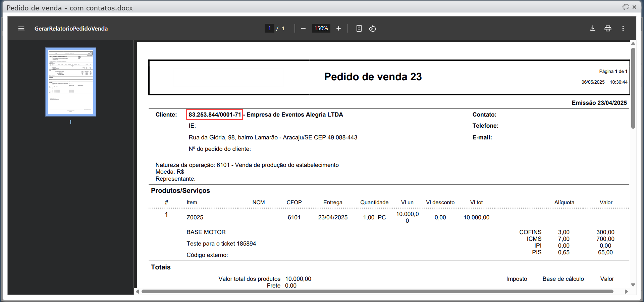Click the 'Representante:' label
The width and height of the screenshot is (644, 302).
[x=175, y=179]
